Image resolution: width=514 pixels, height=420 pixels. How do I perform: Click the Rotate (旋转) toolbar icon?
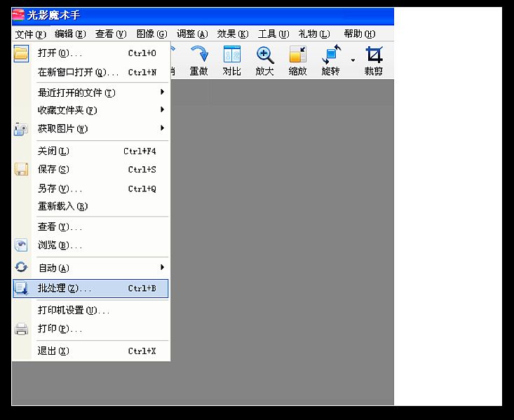tap(330, 60)
